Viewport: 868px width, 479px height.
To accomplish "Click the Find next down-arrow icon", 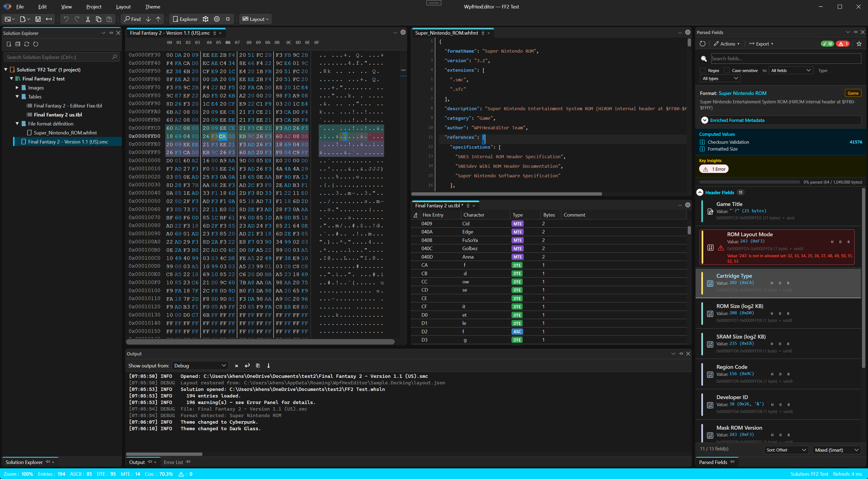I will point(148,19).
